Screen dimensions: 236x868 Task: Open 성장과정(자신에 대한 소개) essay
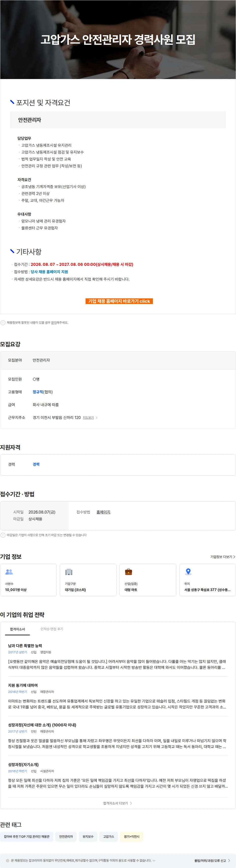42,725
